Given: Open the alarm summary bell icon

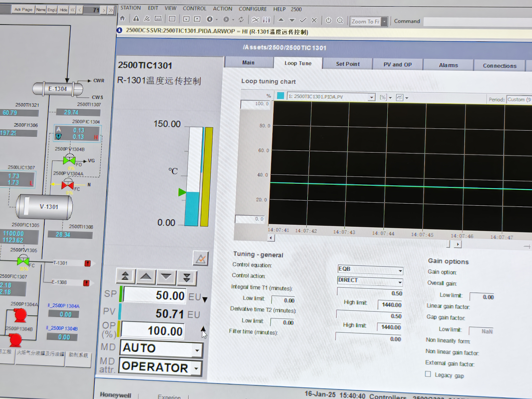Looking at the screenshot, I should pos(136,19).
